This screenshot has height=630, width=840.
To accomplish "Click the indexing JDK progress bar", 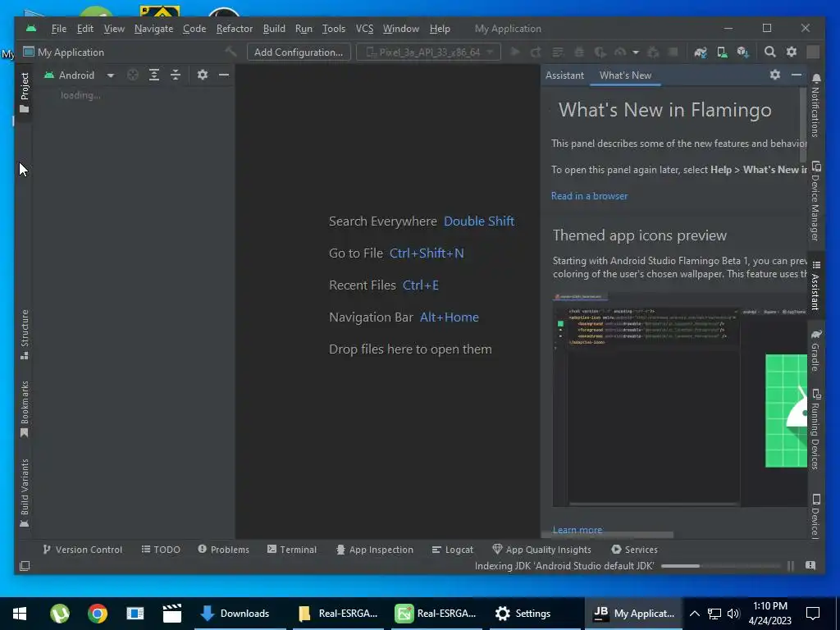I will tap(720, 566).
